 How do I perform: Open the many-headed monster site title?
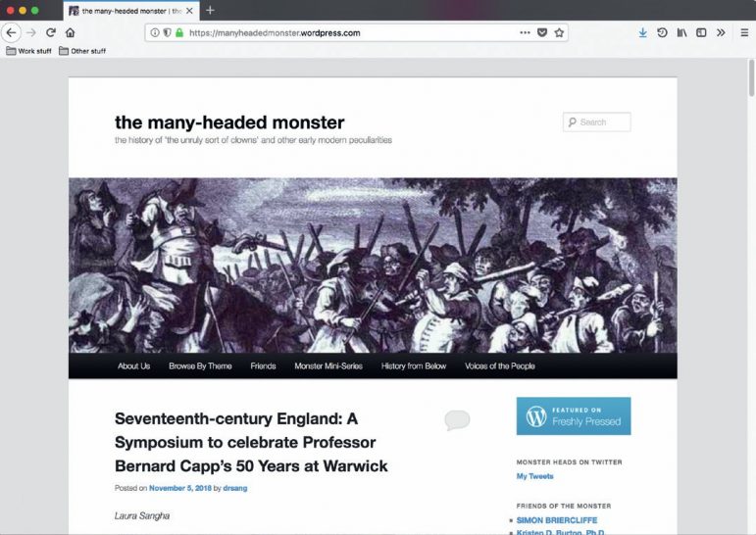pyautogui.click(x=229, y=122)
